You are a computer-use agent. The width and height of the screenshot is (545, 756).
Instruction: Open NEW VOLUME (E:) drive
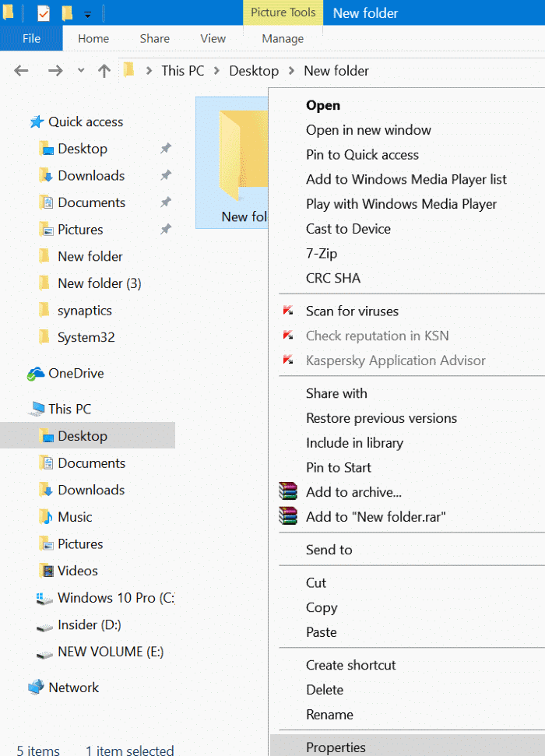tap(111, 652)
